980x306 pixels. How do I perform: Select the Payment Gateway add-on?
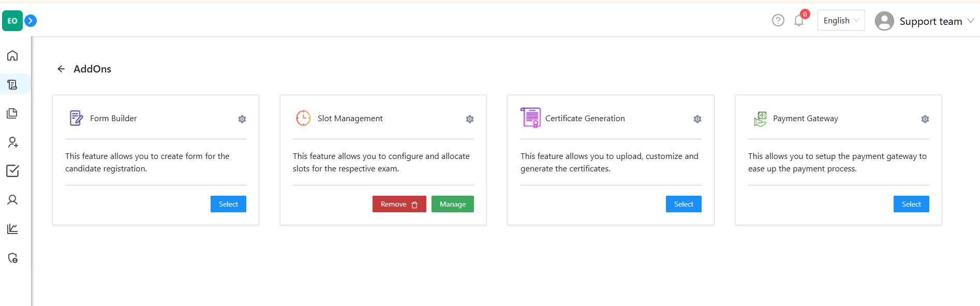(911, 204)
